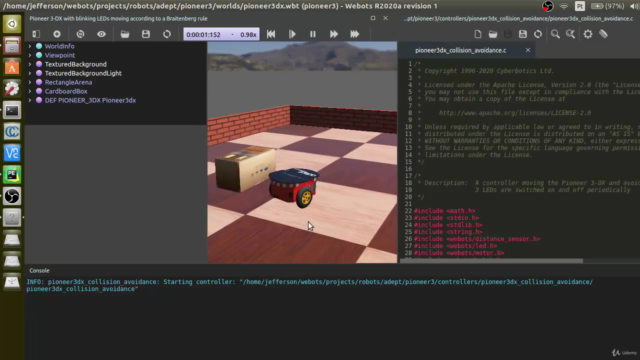Image resolution: width=640 pixels, height=360 pixels.
Task: Run simulation in fast-forward mode
Action: point(334,34)
